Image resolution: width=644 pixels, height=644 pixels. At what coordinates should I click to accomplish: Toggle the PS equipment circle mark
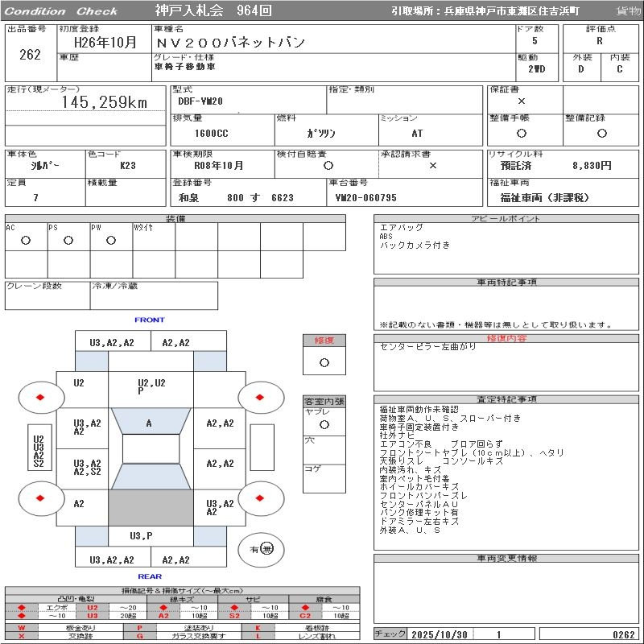point(68,240)
